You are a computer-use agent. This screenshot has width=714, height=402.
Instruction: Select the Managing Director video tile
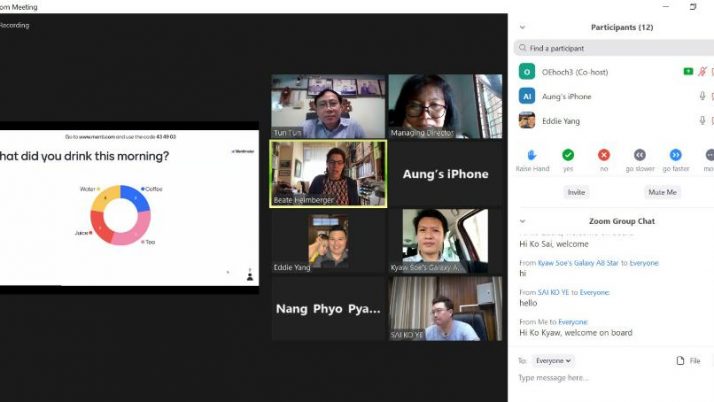tap(445, 106)
